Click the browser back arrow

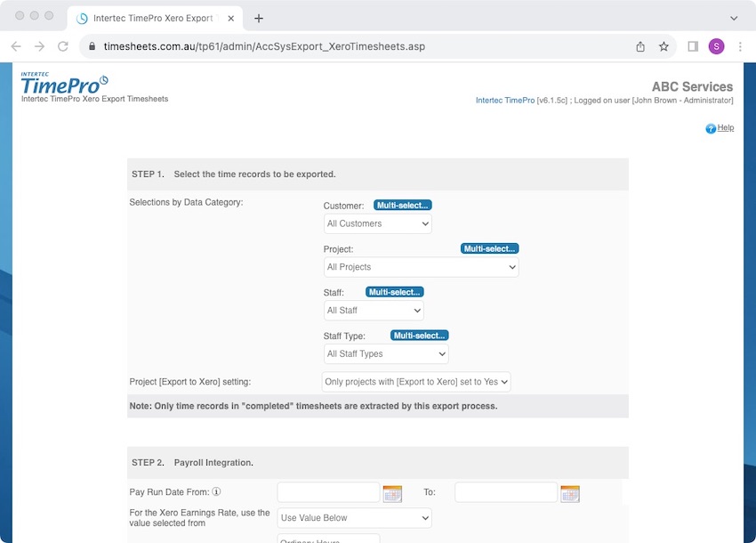[x=16, y=46]
